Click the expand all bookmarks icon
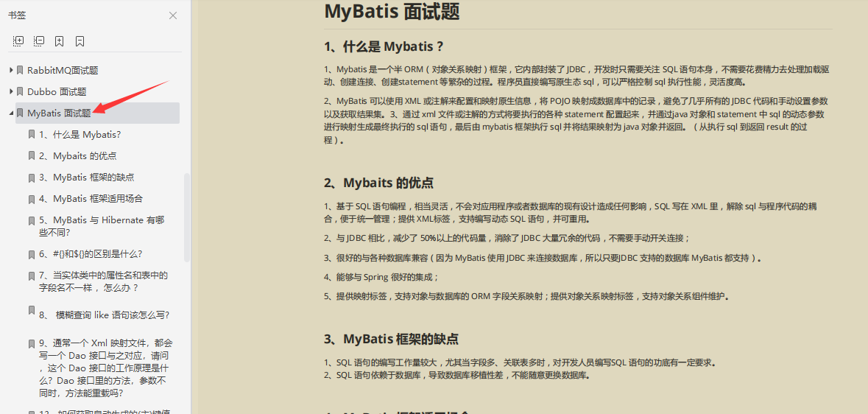Viewport: 868px width, 414px height. 18,41
